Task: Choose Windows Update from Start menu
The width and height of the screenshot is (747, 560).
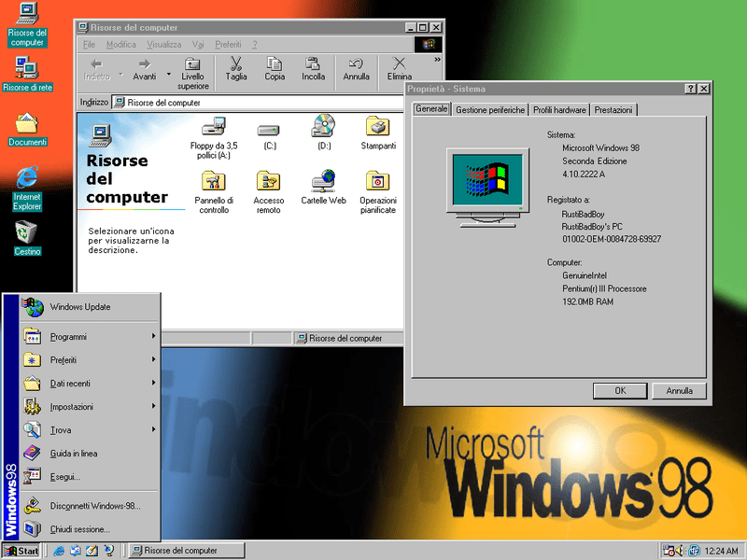Action: (89, 307)
